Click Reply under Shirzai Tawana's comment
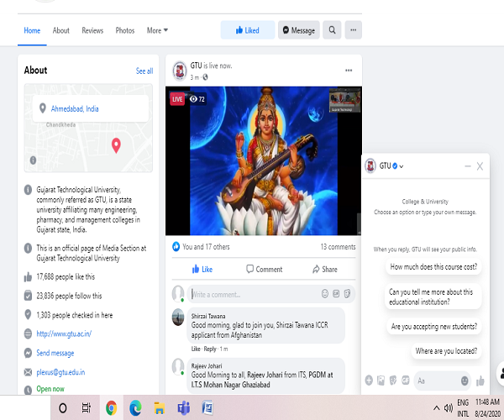 (210, 349)
